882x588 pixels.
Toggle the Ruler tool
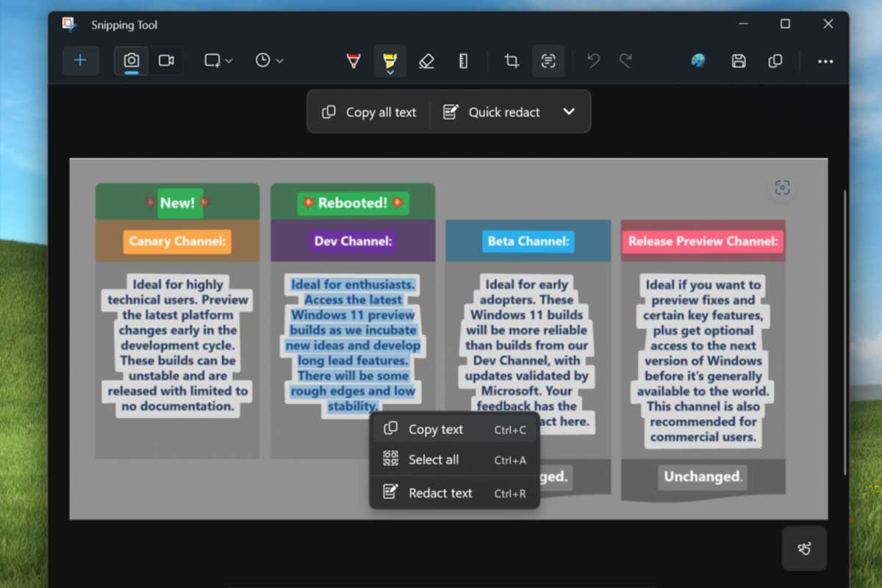coord(463,61)
